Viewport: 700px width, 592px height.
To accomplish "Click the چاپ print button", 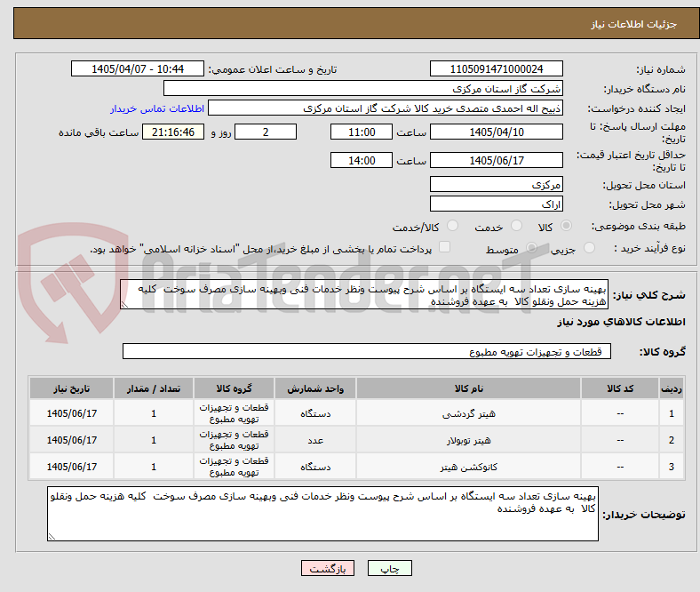I will coord(390,568).
